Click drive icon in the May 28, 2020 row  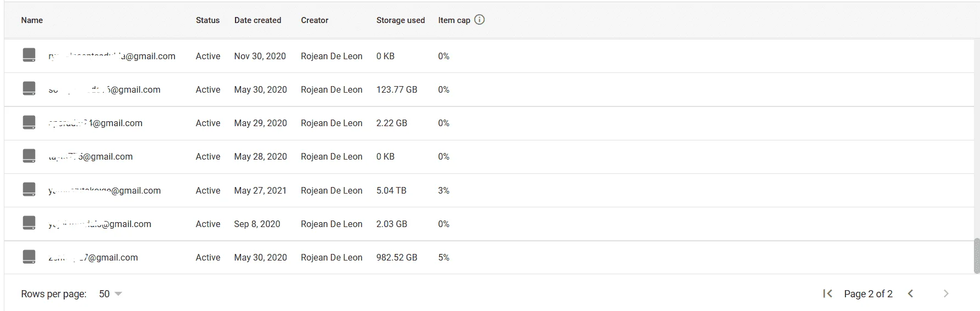pos(29,156)
